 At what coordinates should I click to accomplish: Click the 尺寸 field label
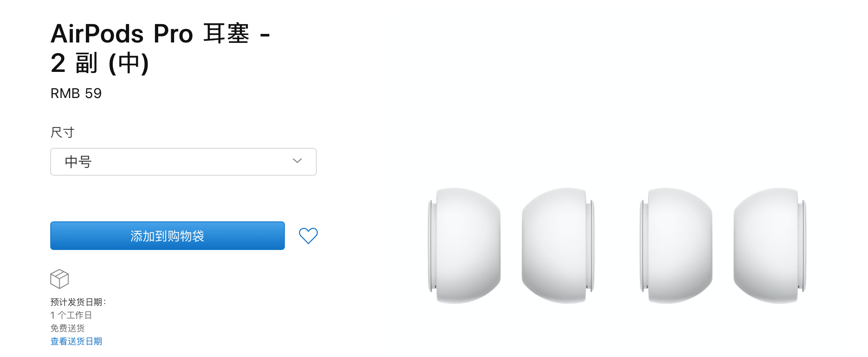(62, 132)
